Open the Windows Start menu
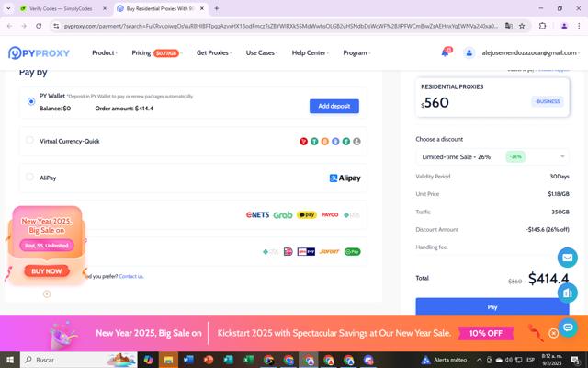Image resolution: width=588 pixels, height=368 pixels. [x=10, y=360]
